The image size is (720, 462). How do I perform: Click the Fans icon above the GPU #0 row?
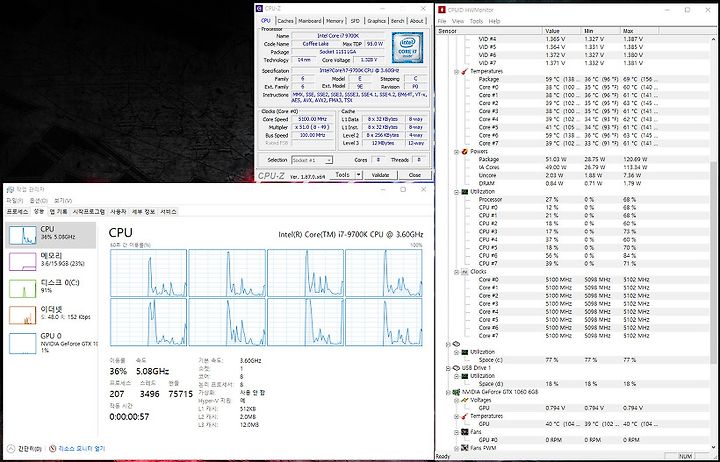click(464, 432)
